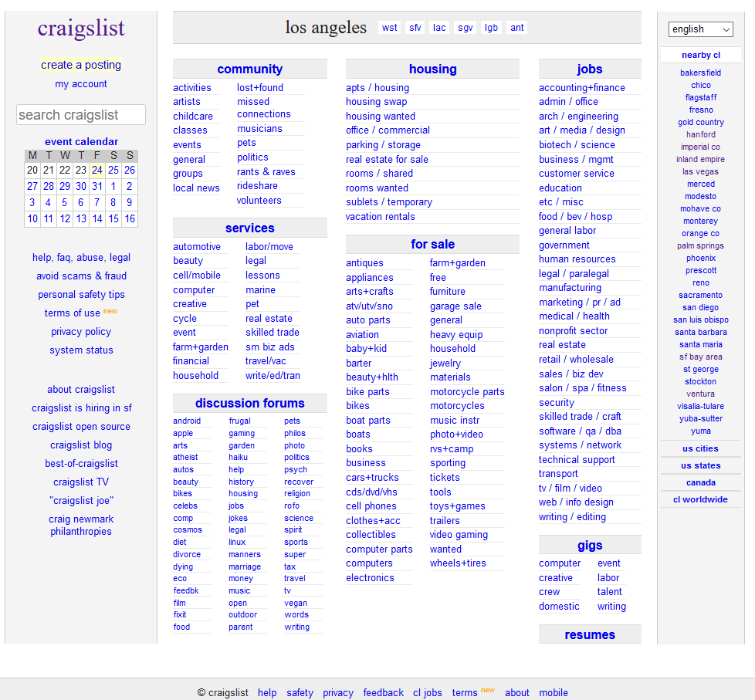Click feedback in the footer
The height and width of the screenshot is (700, 755).
click(x=383, y=693)
